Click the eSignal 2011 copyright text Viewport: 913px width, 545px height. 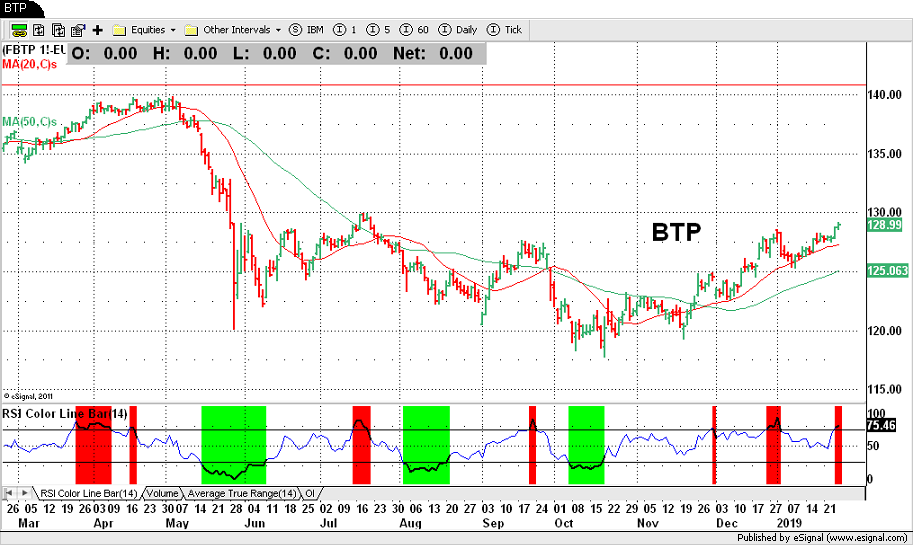28,397
